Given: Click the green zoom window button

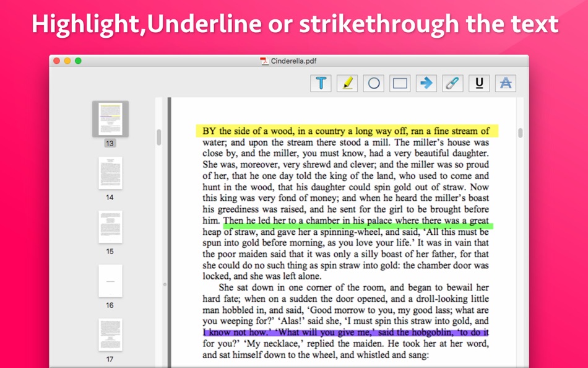Looking at the screenshot, I should [x=78, y=61].
